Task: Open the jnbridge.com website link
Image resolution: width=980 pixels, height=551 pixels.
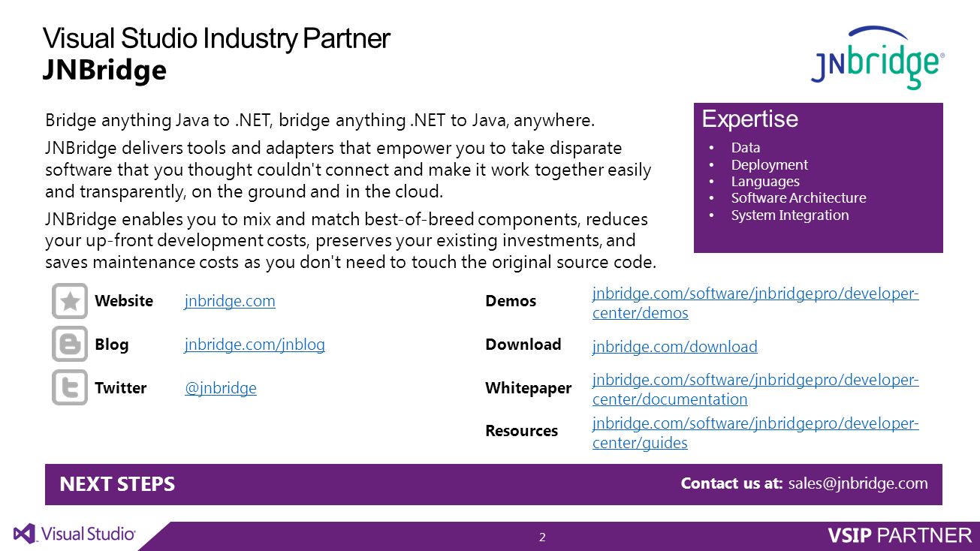Action: [x=230, y=301]
